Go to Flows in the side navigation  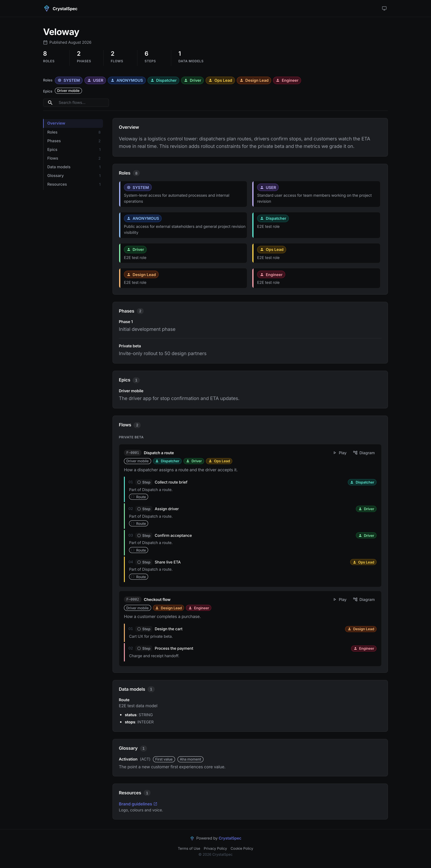point(73,158)
